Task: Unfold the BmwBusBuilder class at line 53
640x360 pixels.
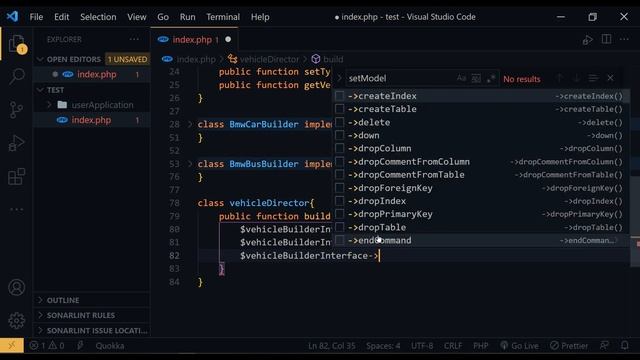Action: 190,164
